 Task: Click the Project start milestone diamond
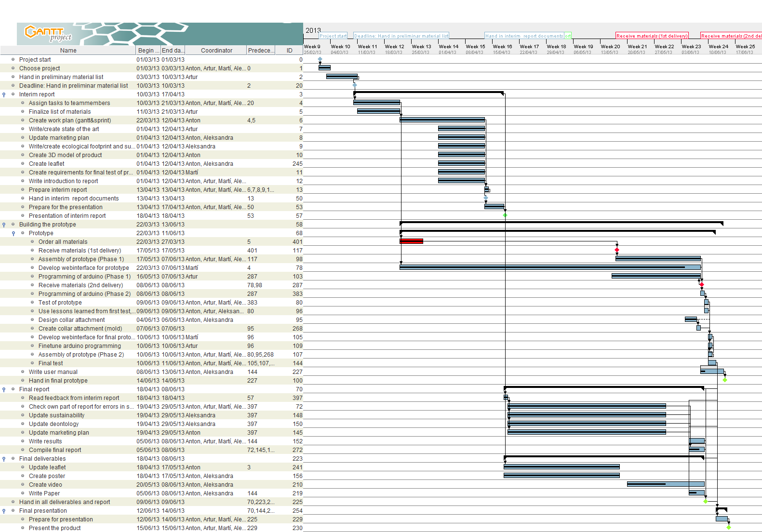coord(320,59)
